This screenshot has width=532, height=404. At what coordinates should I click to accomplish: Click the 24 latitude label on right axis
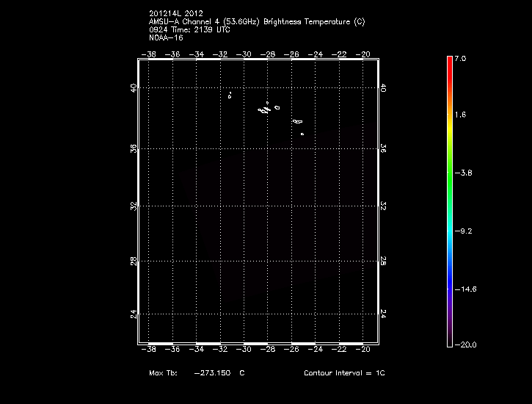383,313
